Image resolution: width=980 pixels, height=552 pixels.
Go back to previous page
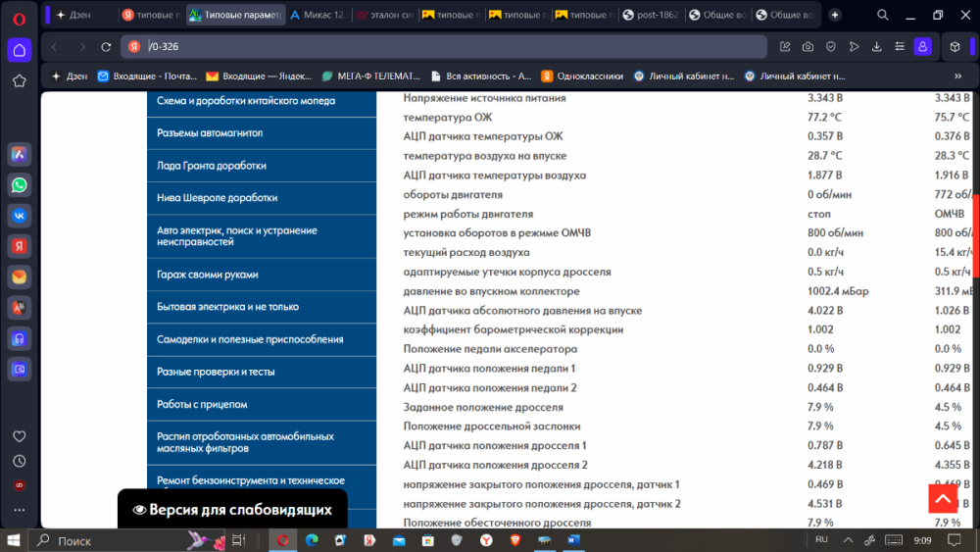pos(55,47)
